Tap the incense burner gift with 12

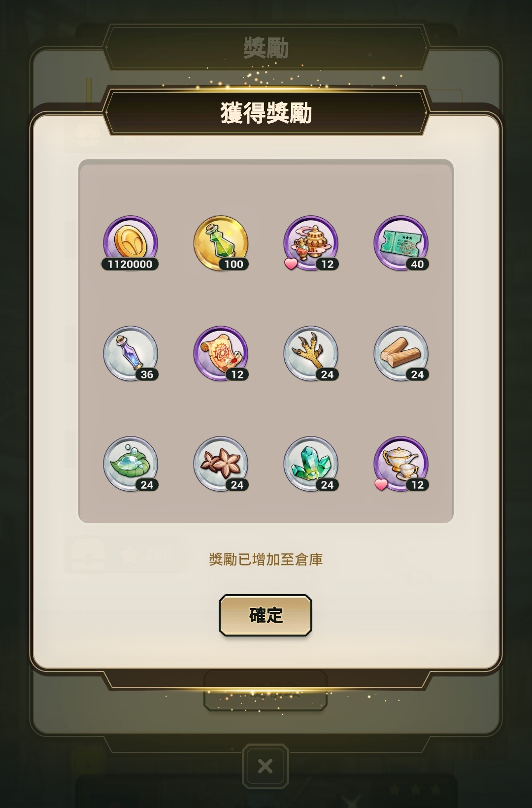310,243
